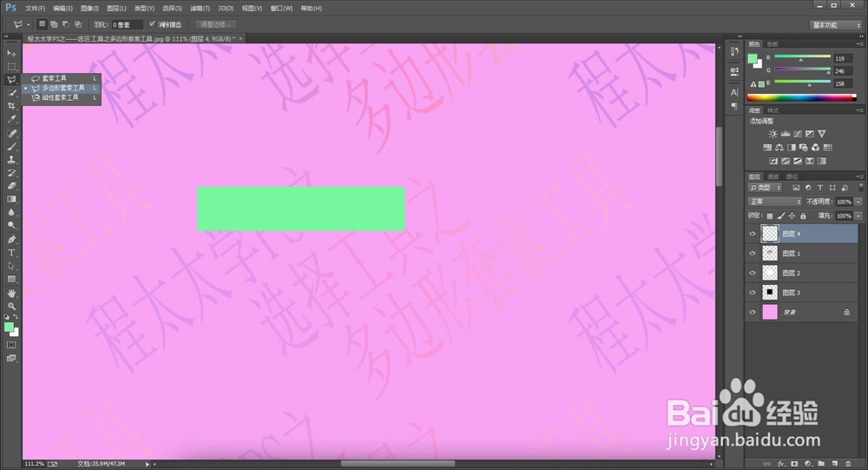This screenshot has width=868, height=470.
Task: Click the Intersect with selection icon
Action: (x=78, y=24)
